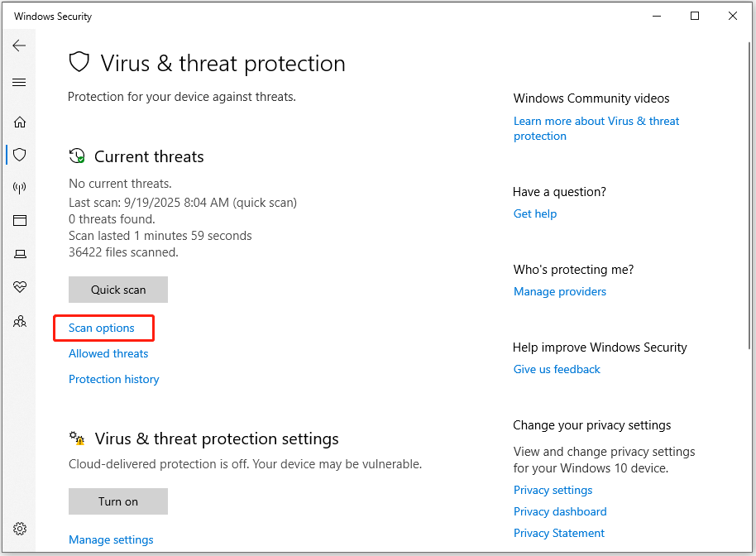The width and height of the screenshot is (756, 556).
Task: Expand the hamburger navigation menu
Action: (x=19, y=82)
